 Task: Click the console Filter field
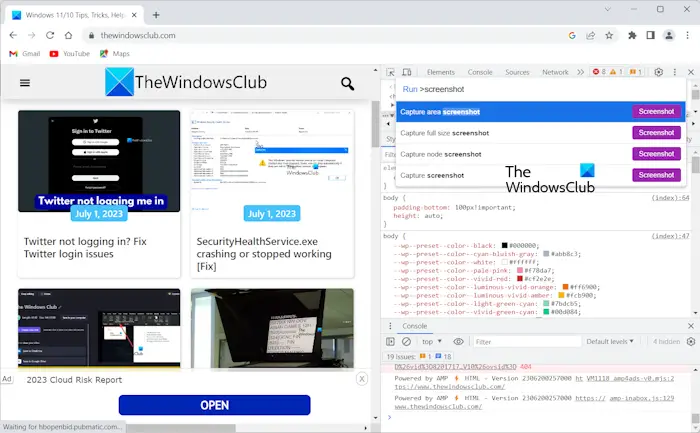pyautogui.click(x=527, y=341)
